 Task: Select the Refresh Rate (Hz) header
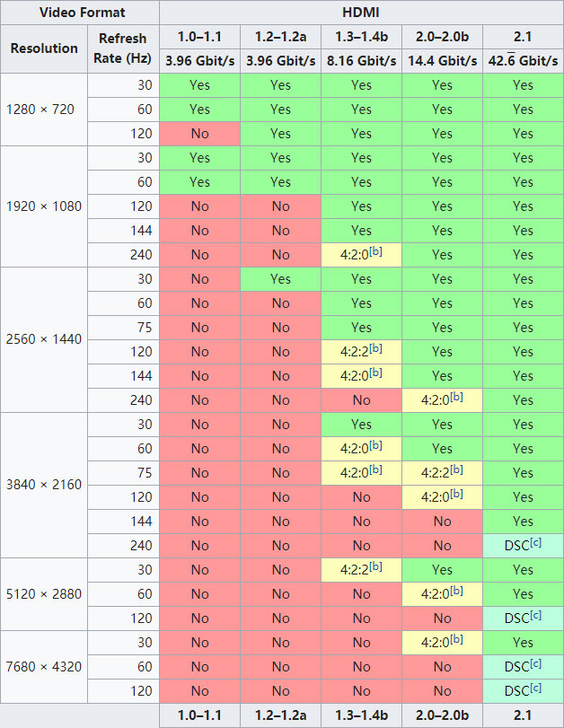tap(123, 48)
